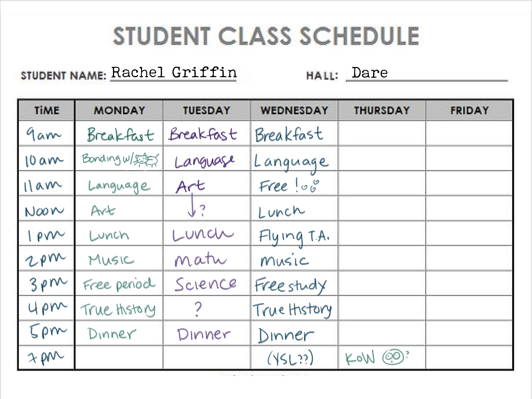Click the (YSL??) note on Wednesday

click(x=290, y=358)
